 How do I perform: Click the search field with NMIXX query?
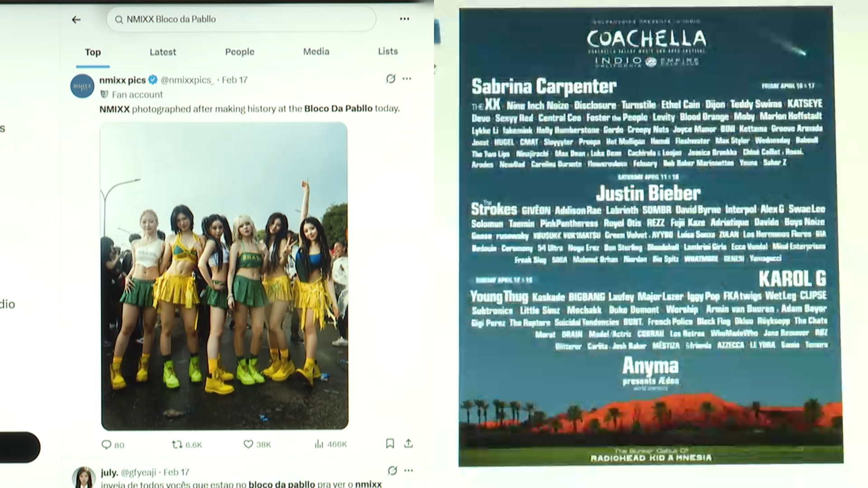tap(241, 19)
